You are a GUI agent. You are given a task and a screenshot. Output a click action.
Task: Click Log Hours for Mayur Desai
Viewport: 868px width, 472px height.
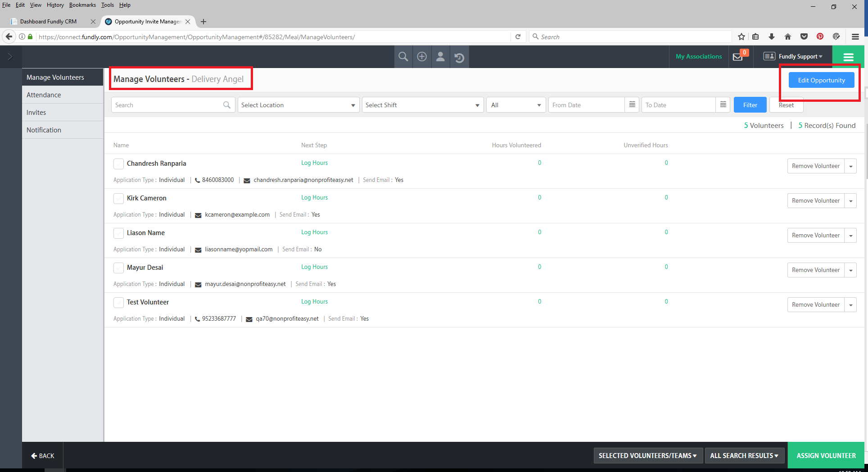point(314,267)
